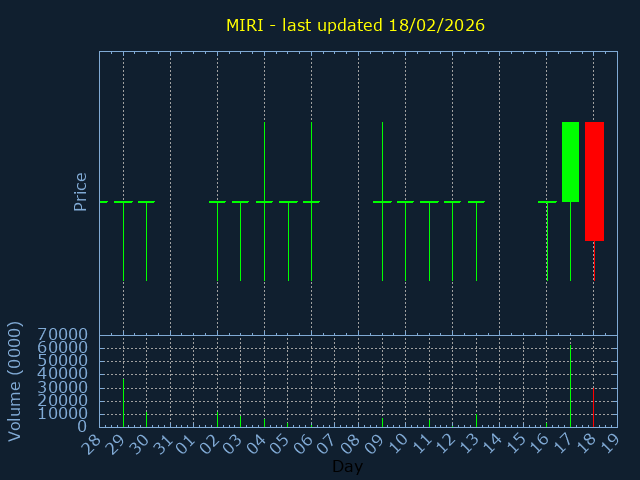Click the red candlestick on day 18
Viewport: 640px width, 480px height.
pyautogui.click(x=594, y=181)
